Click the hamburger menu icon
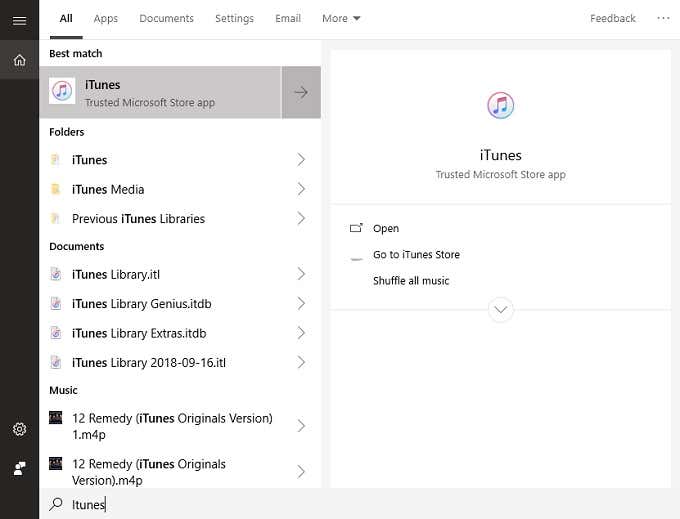 click(x=19, y=20)
